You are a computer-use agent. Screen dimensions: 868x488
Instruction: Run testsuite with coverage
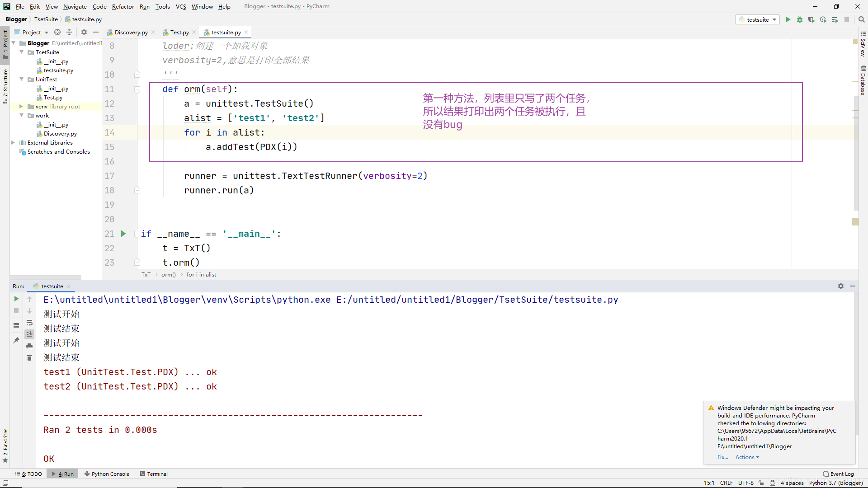pos(811,19)
